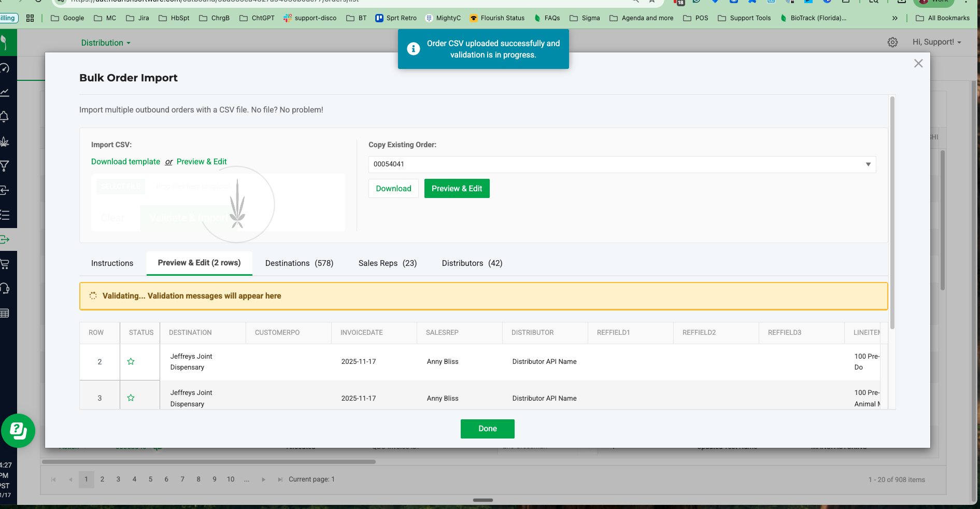Open the notifications bell in sidebar
This screenshot has width=980, height=509.
[x=4, y=117]
